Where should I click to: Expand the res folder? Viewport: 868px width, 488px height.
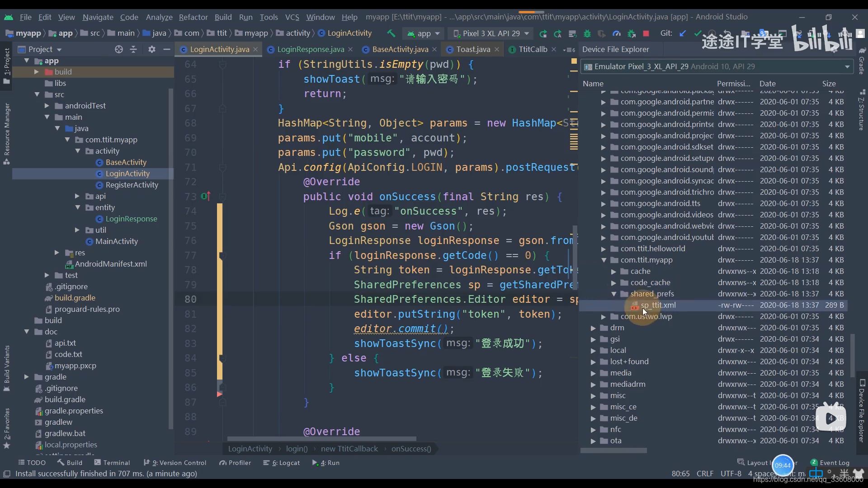[x=57, y=253]
